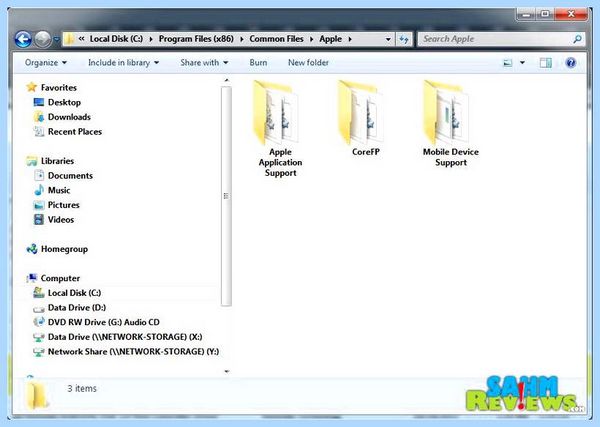Click the Music note icon

(x=39, y=190)
